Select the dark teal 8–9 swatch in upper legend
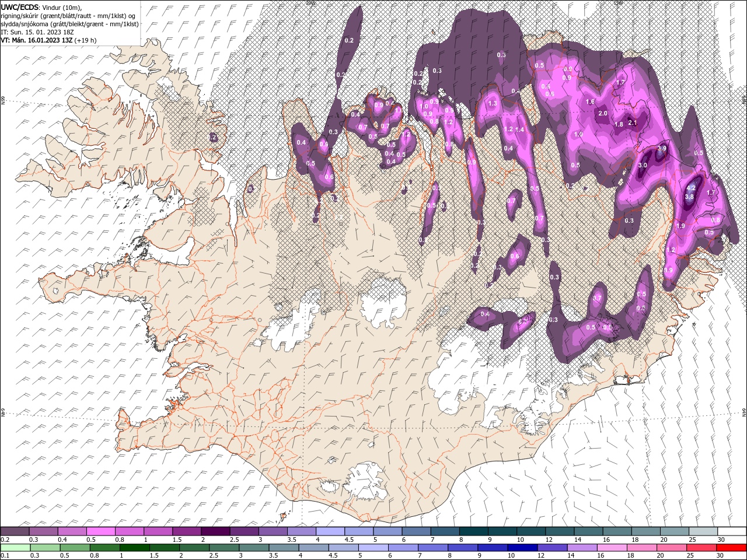The height and width of the screenshot is (560, 747). pyautogui.click(x=473, y=531)
